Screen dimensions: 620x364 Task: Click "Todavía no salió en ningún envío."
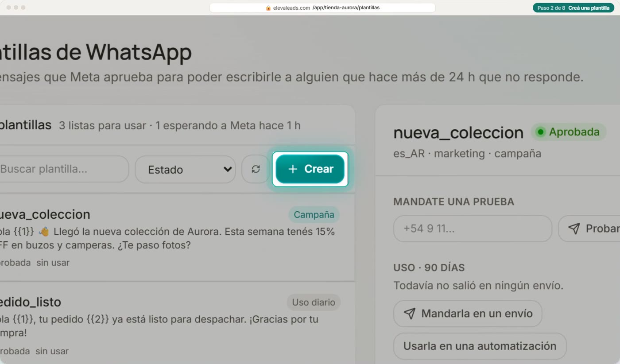click(x=478, y=286)
